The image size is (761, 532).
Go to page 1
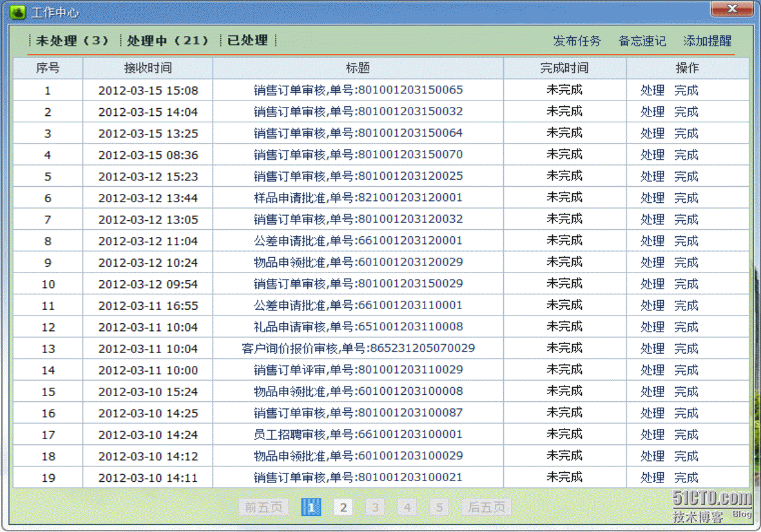[311, 508]
